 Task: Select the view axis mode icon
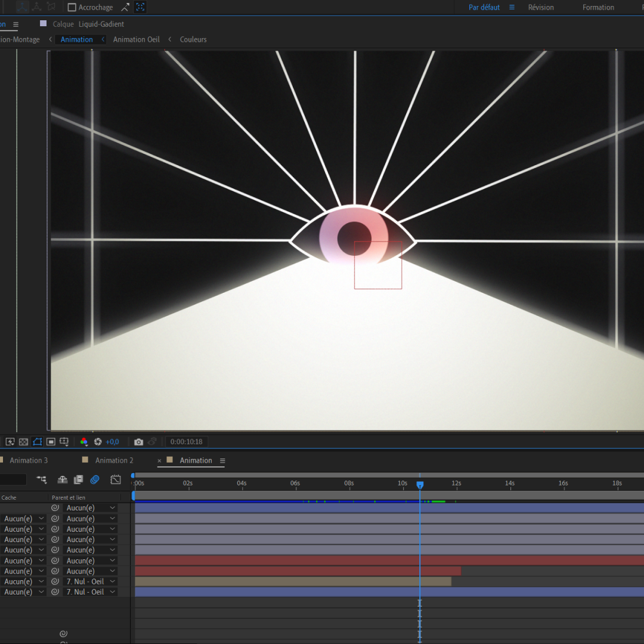click(51, 7)
